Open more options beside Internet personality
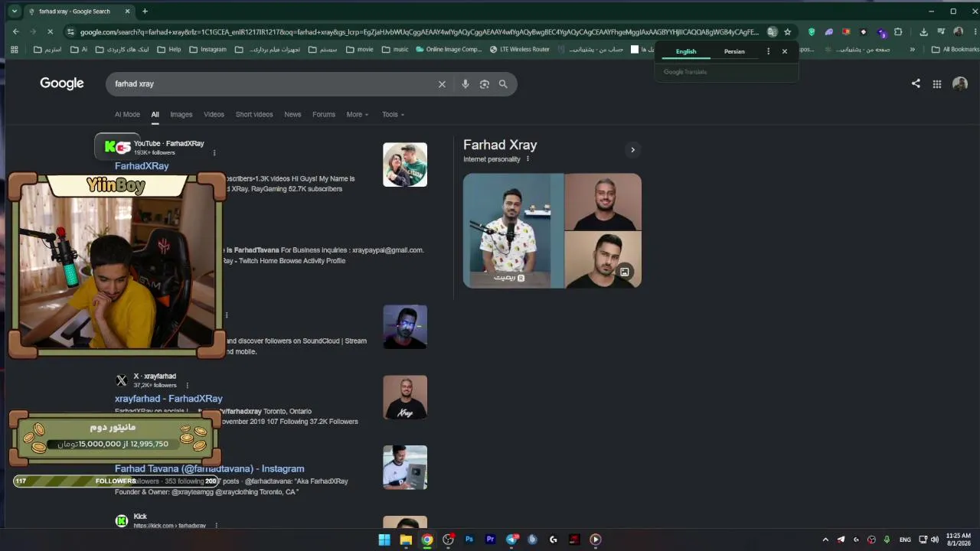Viewport: 980px width, 551px height. pyautogui.click(x=528, y=159)
